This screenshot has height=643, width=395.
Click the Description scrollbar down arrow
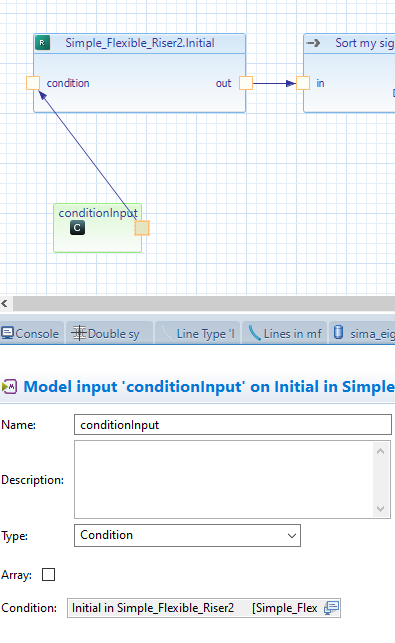[x=380, y=509]
